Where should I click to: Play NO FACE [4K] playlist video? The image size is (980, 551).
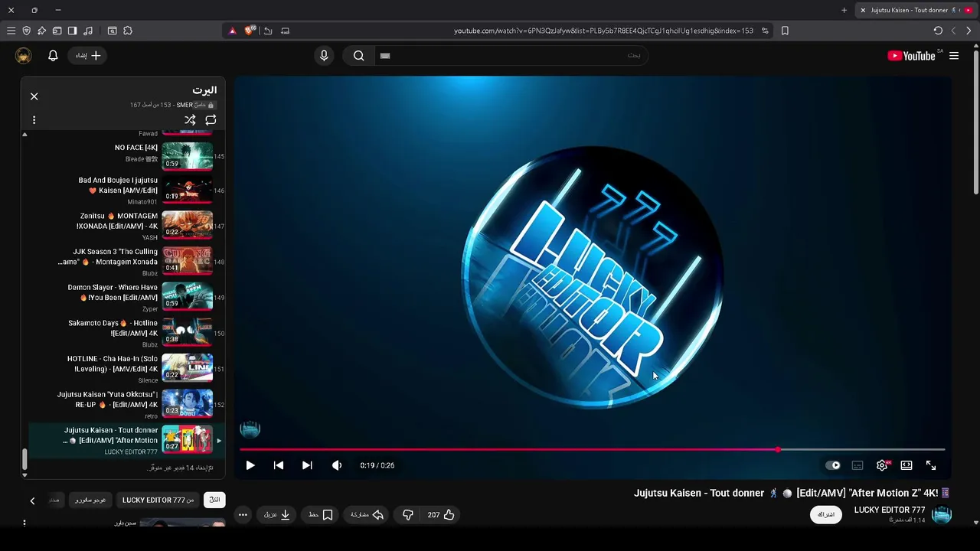click(126, 155)
